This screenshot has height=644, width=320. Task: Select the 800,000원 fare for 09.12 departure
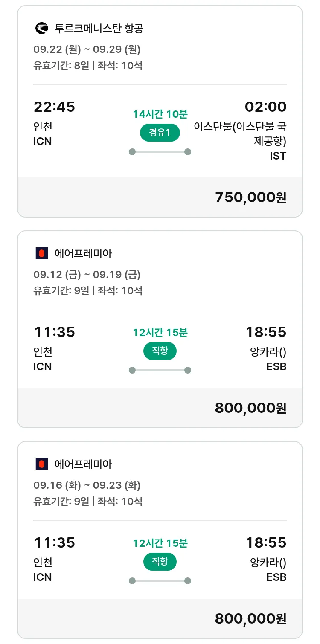click(250, 408)
